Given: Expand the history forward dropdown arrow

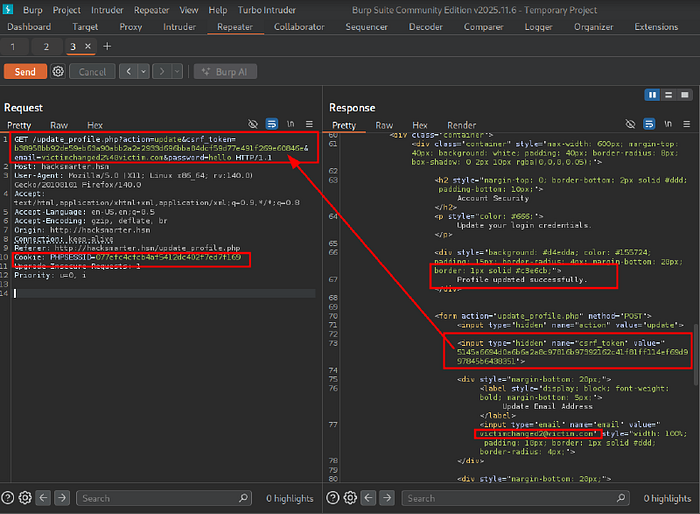Looking at the screenshot, I should pyautogui.click(x=177, y=72).
